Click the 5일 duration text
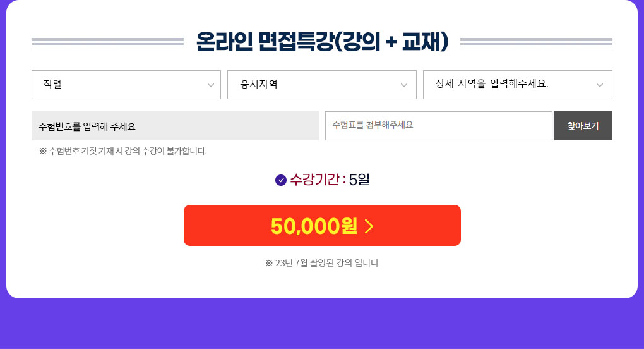Image resolution: width=644 pixels, height=349 pixels. pyautogui.click(x=359, y=180)
